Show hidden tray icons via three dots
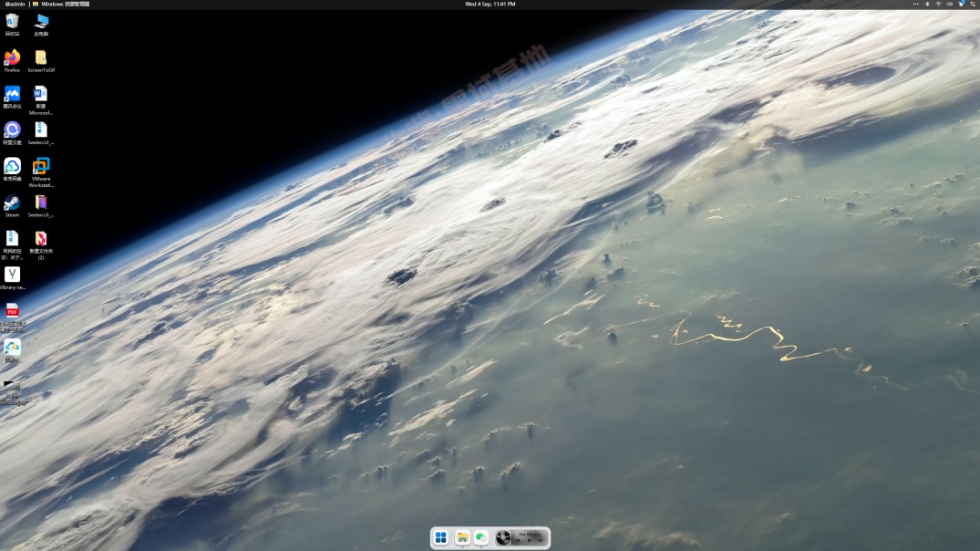This screenshot has height=551, width=980. [x=915, y=4]
